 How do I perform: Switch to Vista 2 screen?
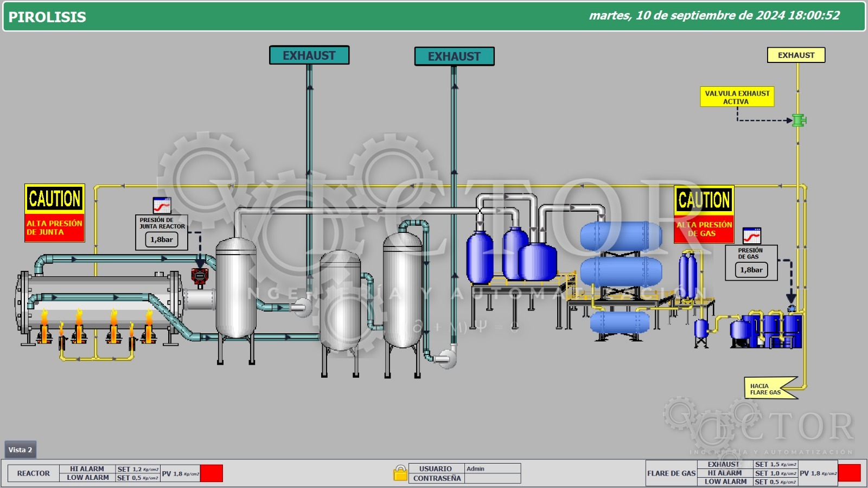[21, 449]
